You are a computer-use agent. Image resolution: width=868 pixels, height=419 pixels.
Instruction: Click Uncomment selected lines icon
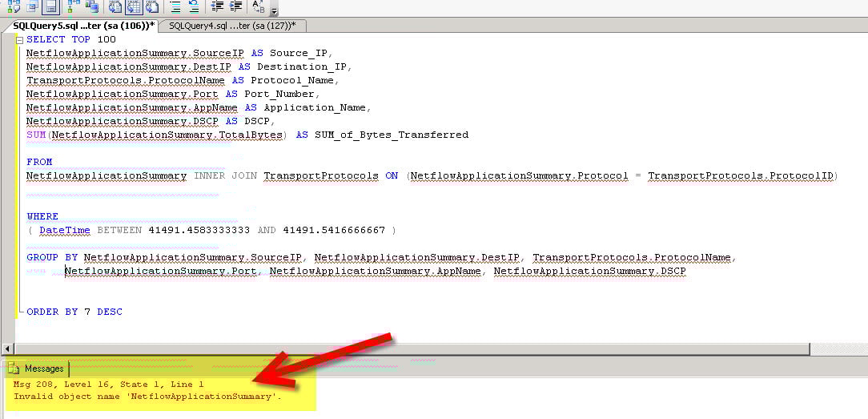[194, 6]
